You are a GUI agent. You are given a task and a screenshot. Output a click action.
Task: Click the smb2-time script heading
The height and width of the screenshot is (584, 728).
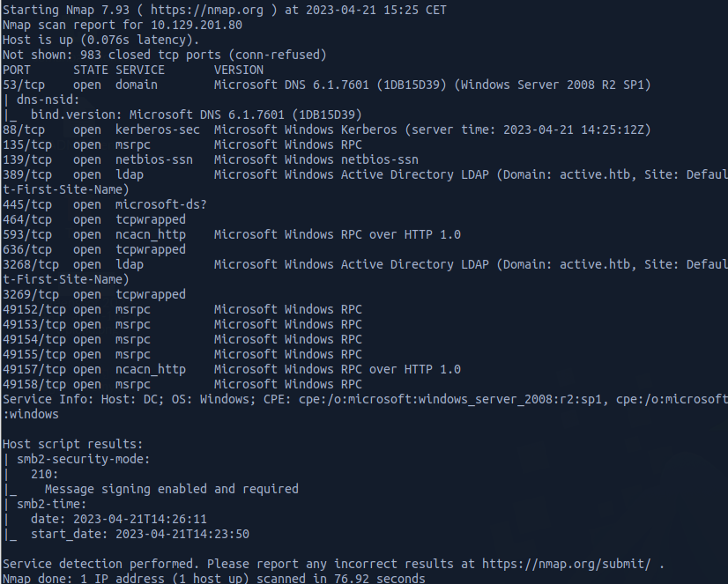(x=52, y=504)
